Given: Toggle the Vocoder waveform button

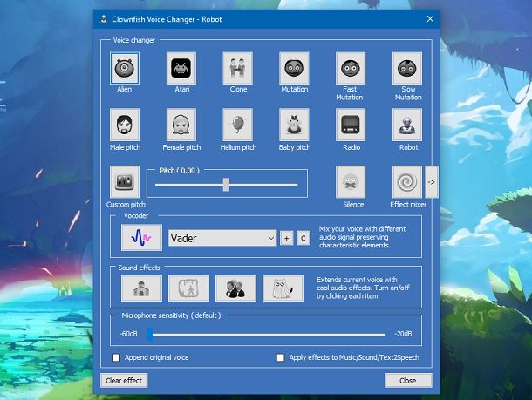Looking at the screenshot, I should coord(141,238).
